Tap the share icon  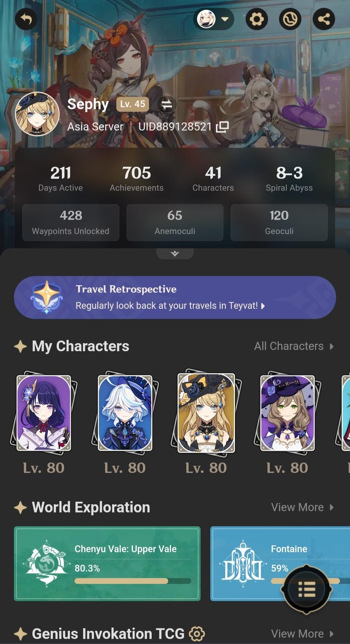point(324,19)
